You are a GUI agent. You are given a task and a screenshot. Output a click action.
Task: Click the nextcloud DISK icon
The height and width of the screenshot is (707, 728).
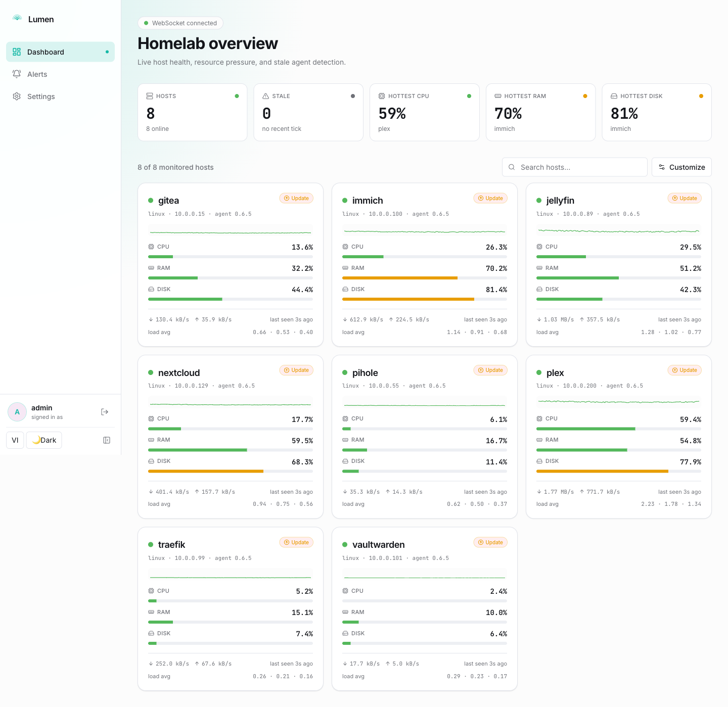coord(151,461)
